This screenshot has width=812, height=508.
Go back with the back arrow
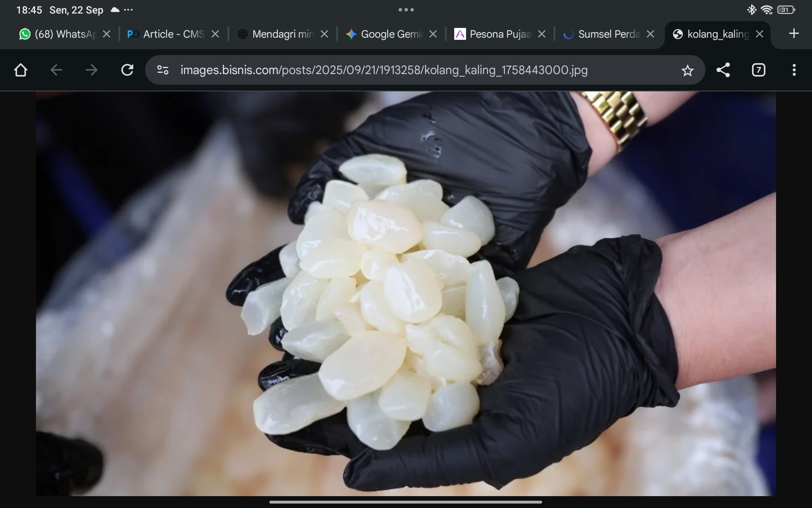[x=56, y=70]
